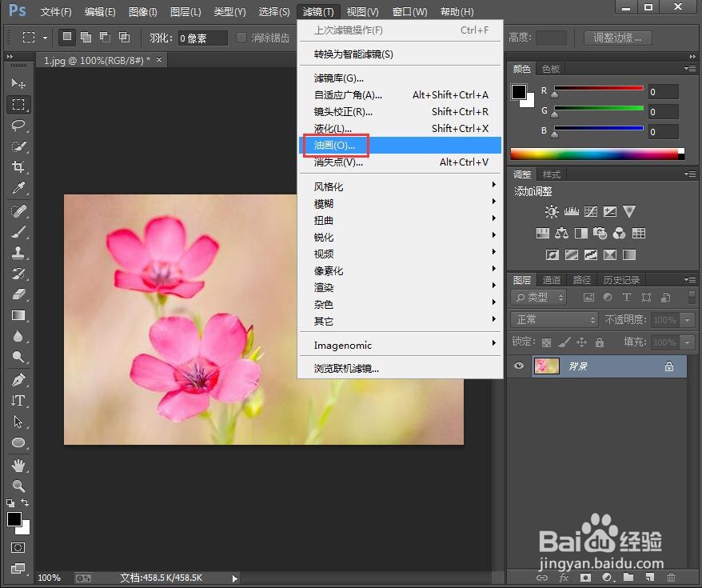Viewport: 702px width, 588px height.
Task: Choose Liquify menu item
Action: tap(401, 129)
